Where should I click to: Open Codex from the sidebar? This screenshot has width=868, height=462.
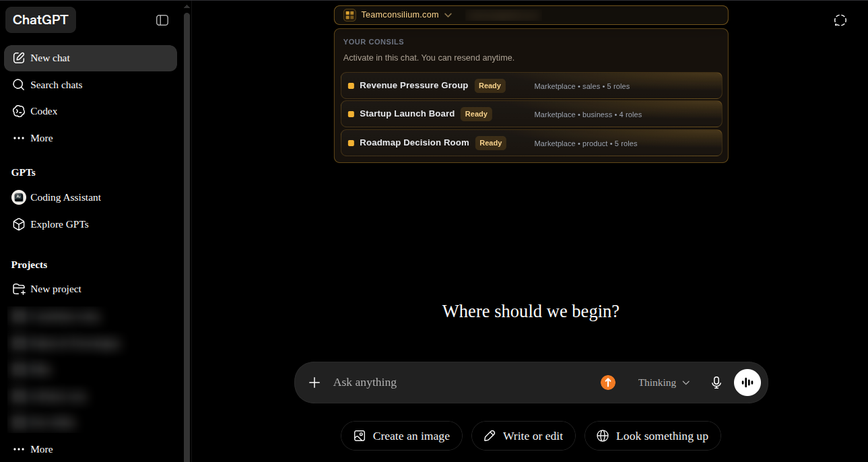pos(90,111)
